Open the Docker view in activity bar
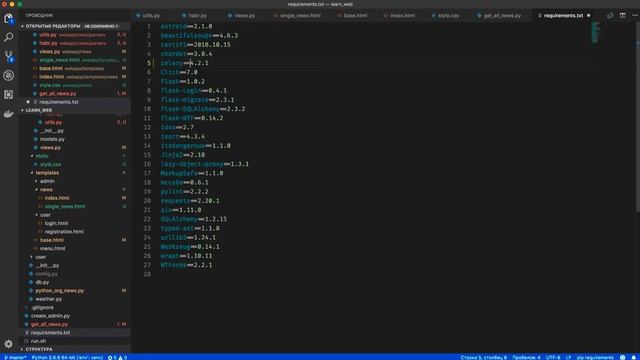 (9, 113)
